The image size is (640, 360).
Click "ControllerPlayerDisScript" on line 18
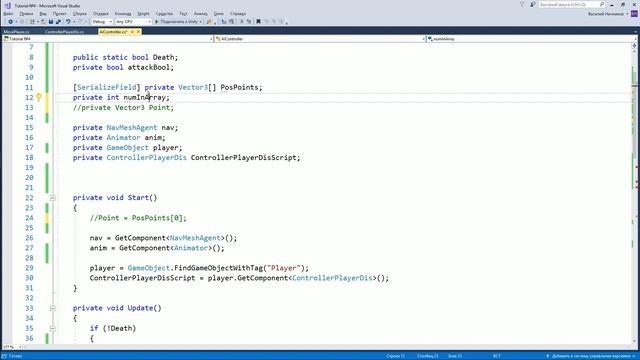point(243,158)
